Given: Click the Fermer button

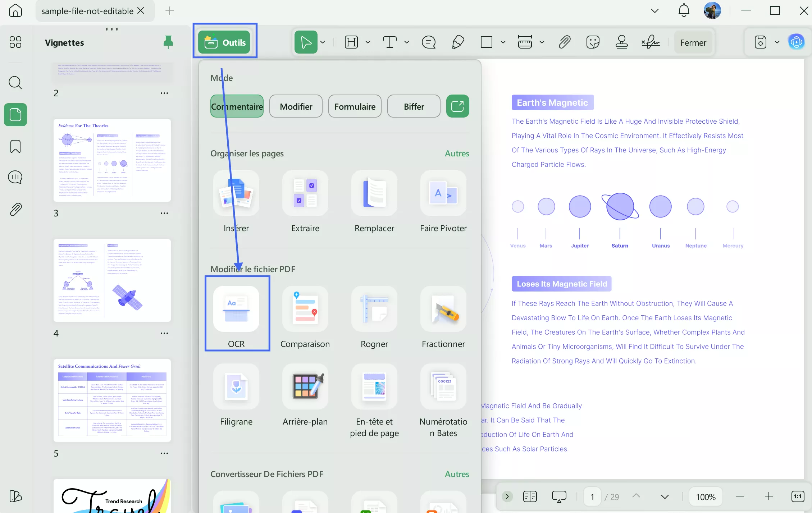Looking at the screenshot, I should tap(693, 42).
